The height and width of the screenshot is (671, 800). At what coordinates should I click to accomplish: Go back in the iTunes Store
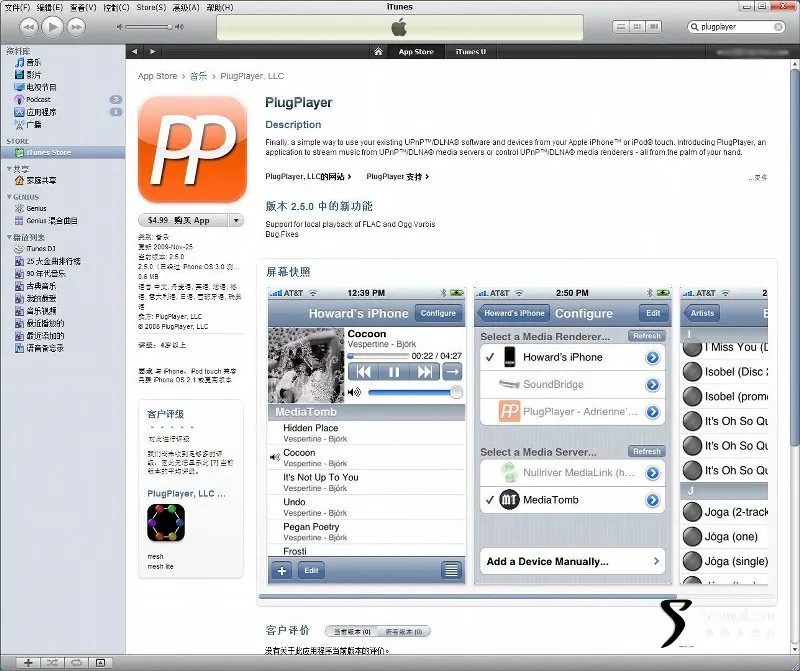tap(135, 52)
